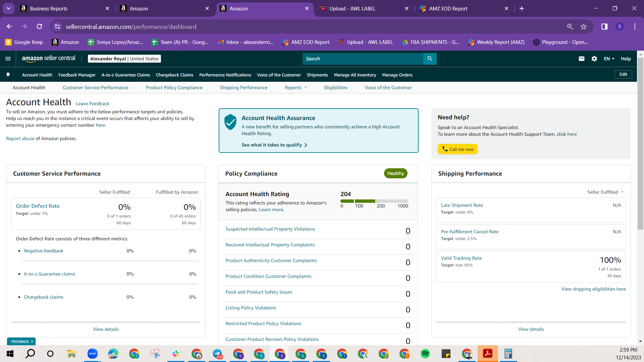Open Adobe Acrobat from the taskbar
Viewport: 644px width, 362px height.
487,354
